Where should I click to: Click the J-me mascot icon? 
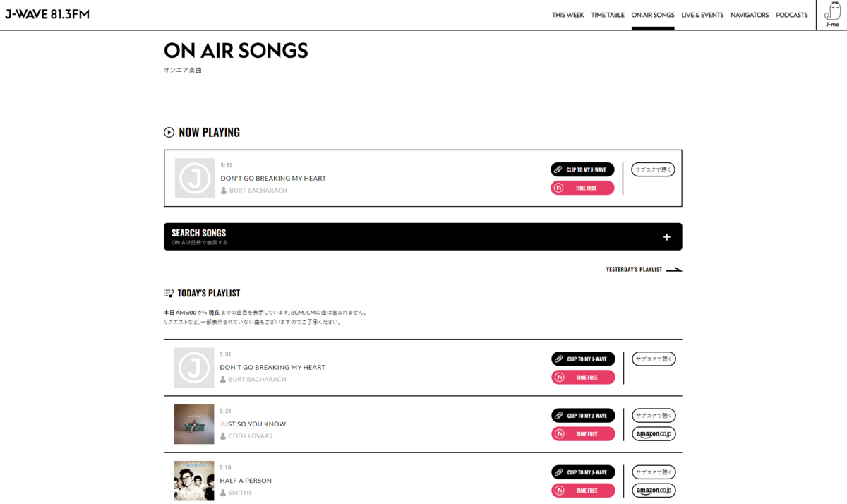(x=832, y=15)
